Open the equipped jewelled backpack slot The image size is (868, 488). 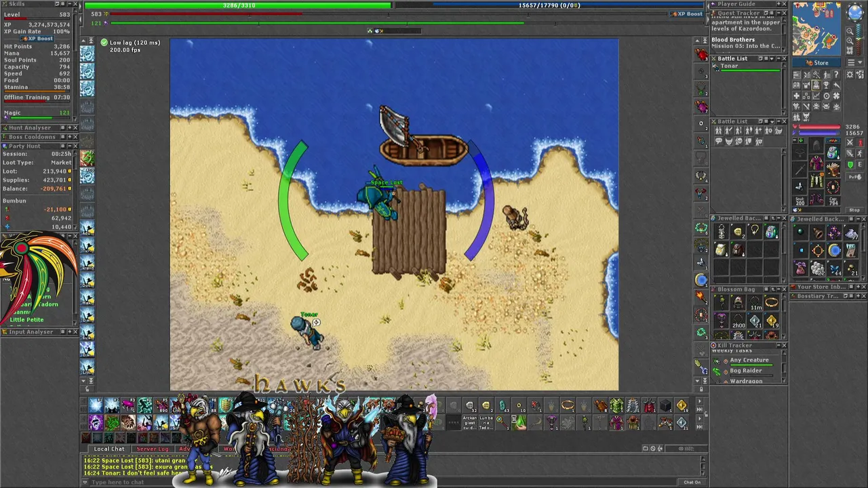point(833,152)
